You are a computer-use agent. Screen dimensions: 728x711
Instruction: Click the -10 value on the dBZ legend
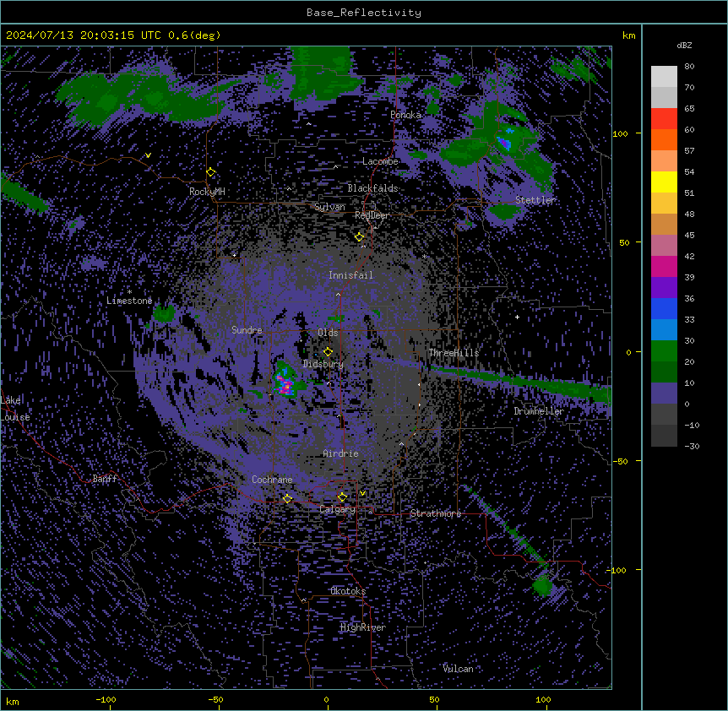[x=692, y=425]
